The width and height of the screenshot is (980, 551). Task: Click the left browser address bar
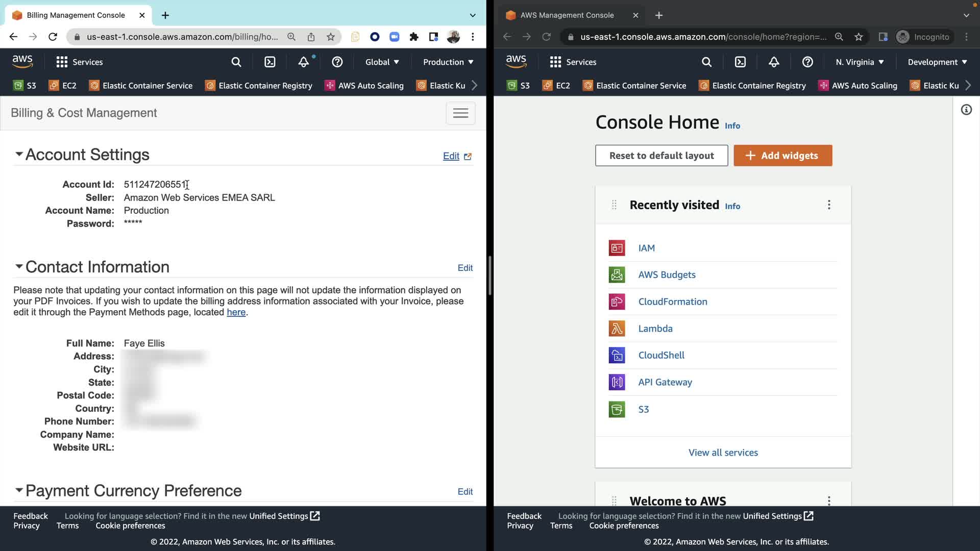click(181, 37)
